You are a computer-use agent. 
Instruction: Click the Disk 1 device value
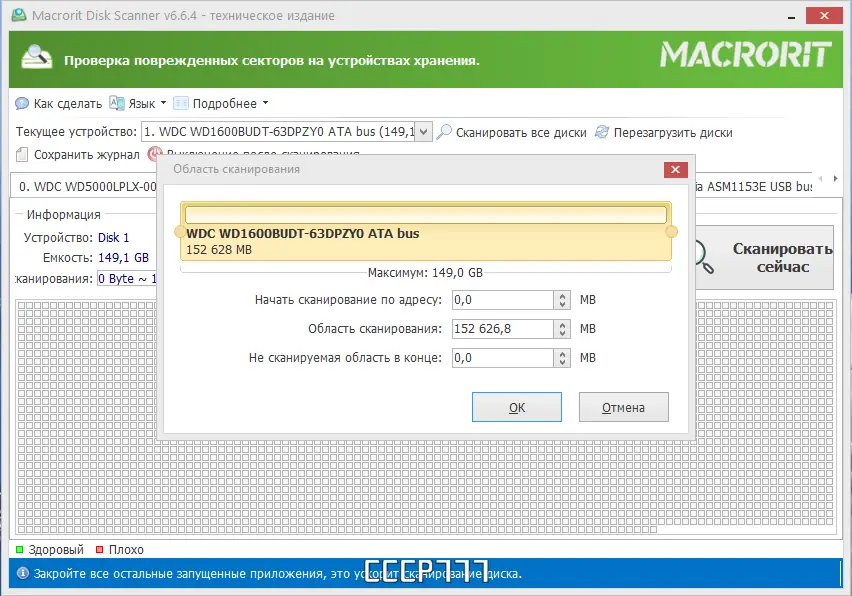(114, 237)
